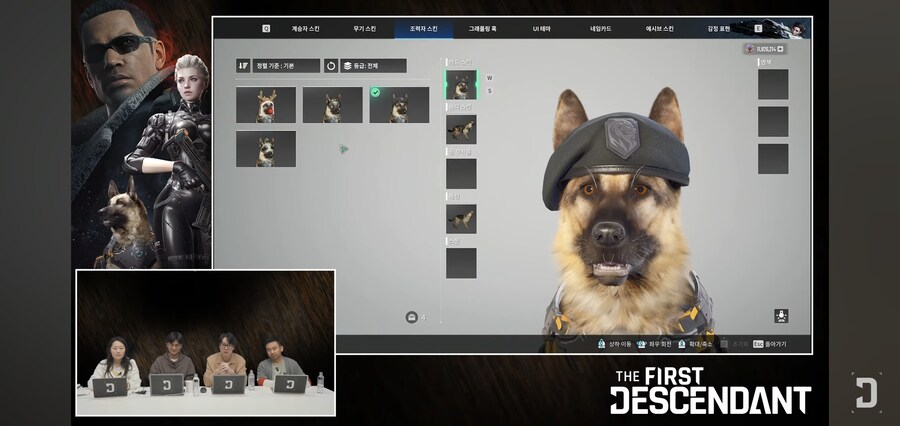900x426 pixels.
Task: Open the UI 테마 tab
Action: [x=543, y=29]
